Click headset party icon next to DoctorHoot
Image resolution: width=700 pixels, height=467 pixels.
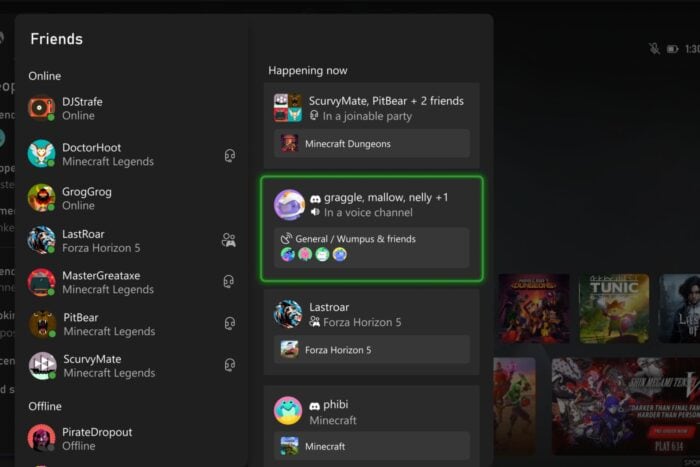pyautogui.click(x=229, y=155)
